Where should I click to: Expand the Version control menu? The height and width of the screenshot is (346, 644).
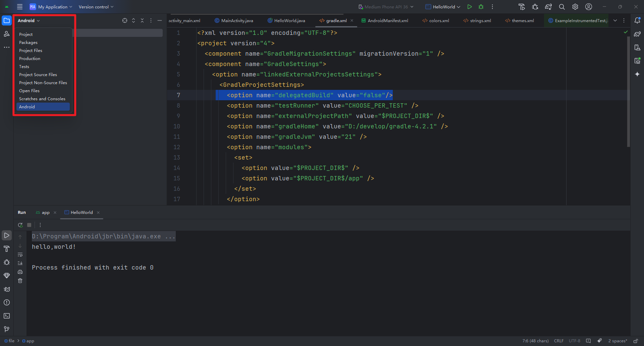coord(96,7)
